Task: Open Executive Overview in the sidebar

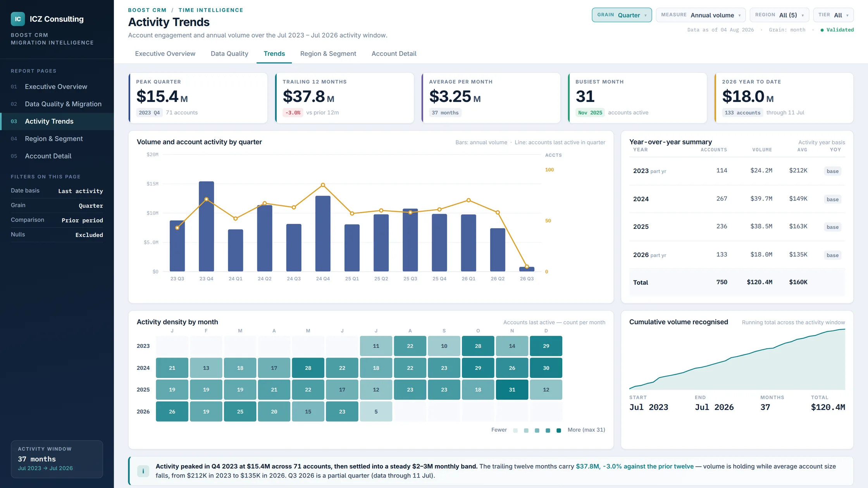Action: click(x=57, y=87)
